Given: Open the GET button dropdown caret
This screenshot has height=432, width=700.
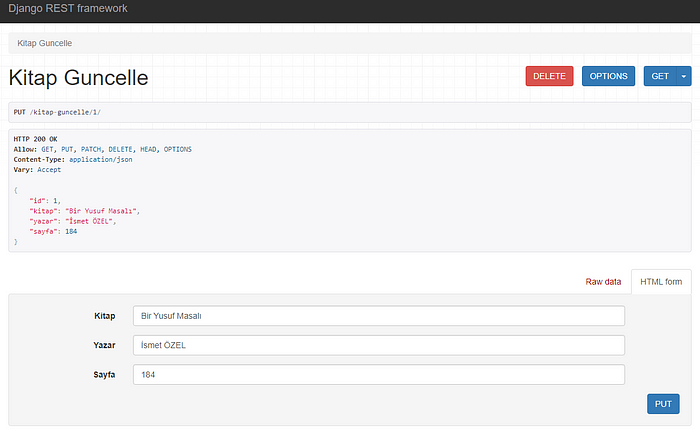Looking at the screenshot, I should pyautogui.click(x=684, y=76).
